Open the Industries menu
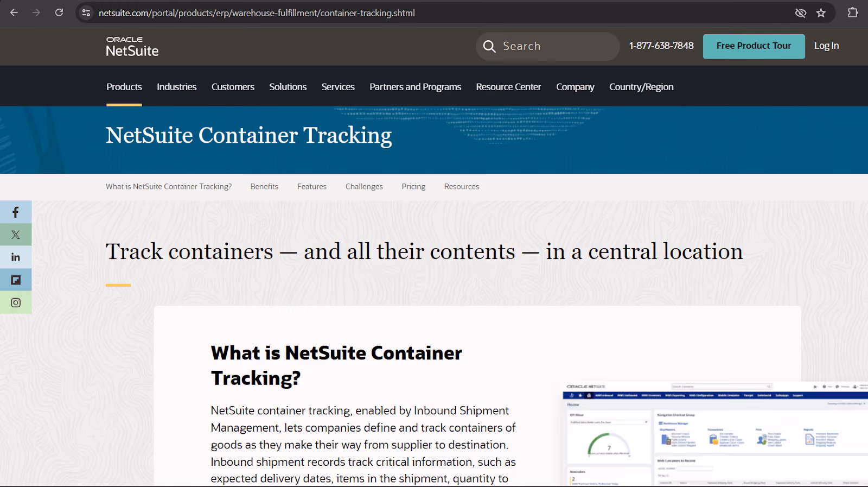The width and height of the screenshot is (868, 487). [177, 87]
